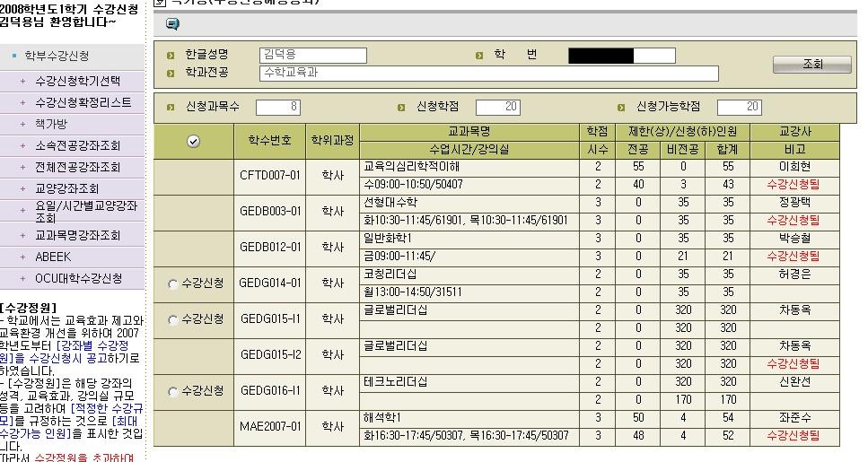
Task: Click the bullet icon beside 신청과목수
Action: pos(171,108)
